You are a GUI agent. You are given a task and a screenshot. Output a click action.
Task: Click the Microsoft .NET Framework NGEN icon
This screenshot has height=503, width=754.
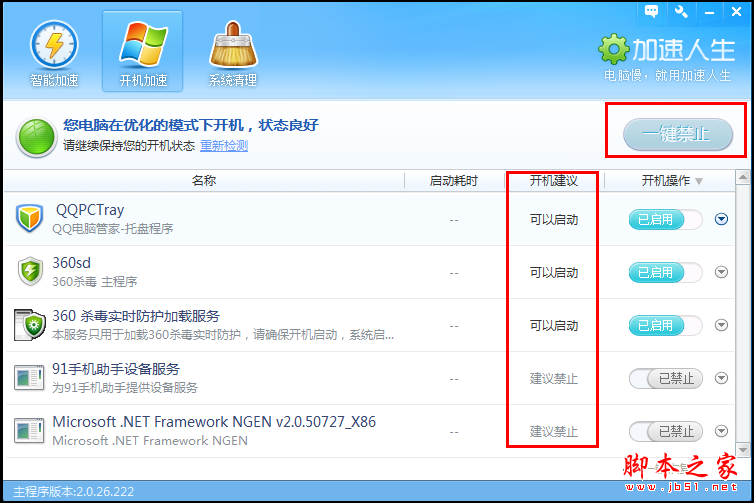click(29, 431)
